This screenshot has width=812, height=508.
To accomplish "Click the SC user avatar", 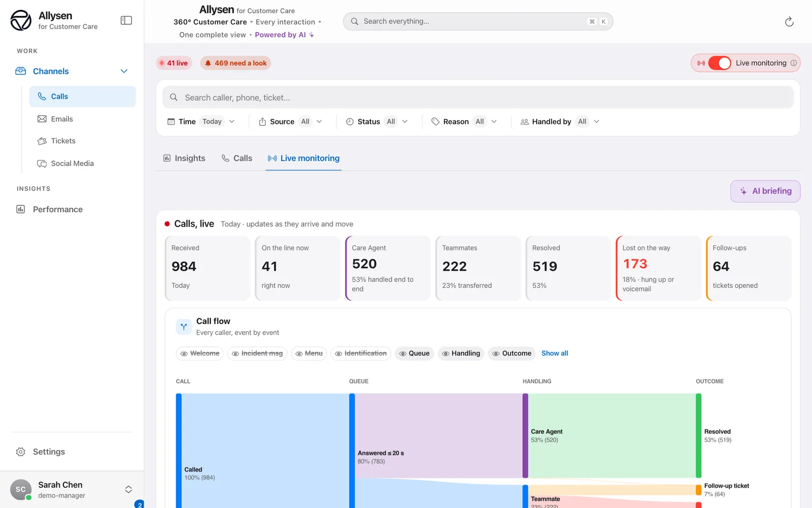I will click(21, 490).
